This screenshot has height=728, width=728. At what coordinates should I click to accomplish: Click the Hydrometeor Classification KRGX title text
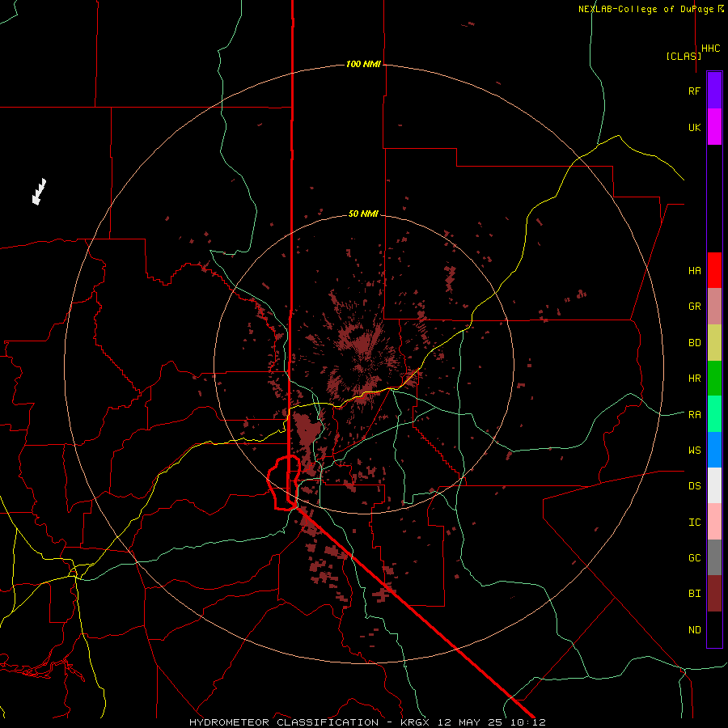pos(367,722)
